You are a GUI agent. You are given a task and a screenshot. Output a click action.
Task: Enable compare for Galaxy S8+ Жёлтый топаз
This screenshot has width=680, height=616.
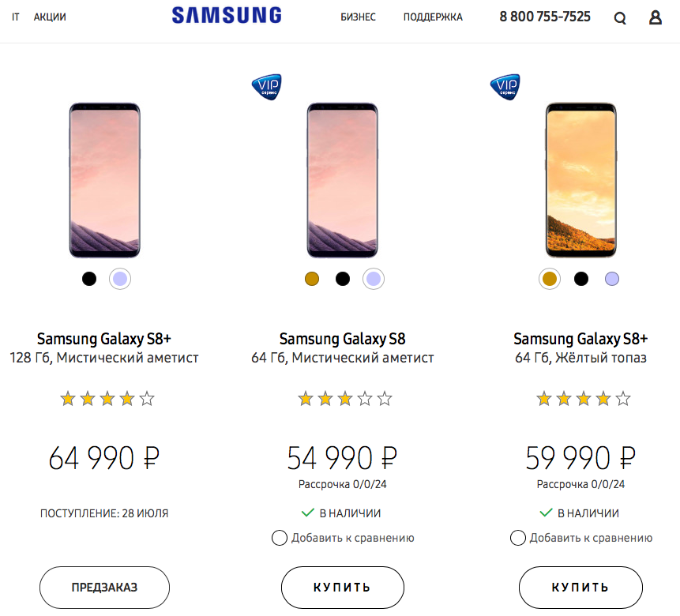517,538
